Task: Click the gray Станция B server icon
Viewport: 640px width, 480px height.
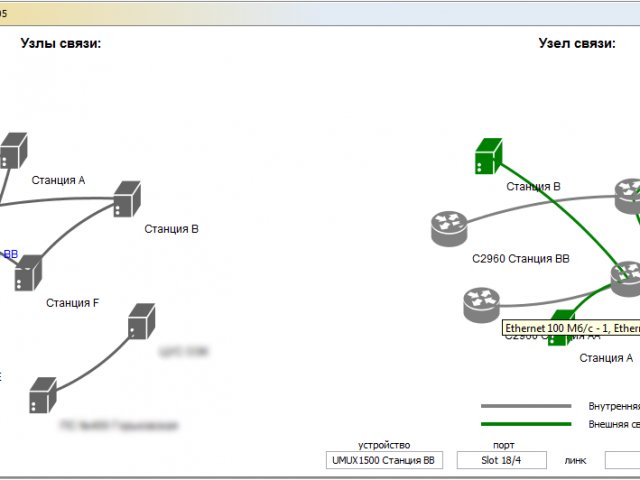Action: click(126, 199)
